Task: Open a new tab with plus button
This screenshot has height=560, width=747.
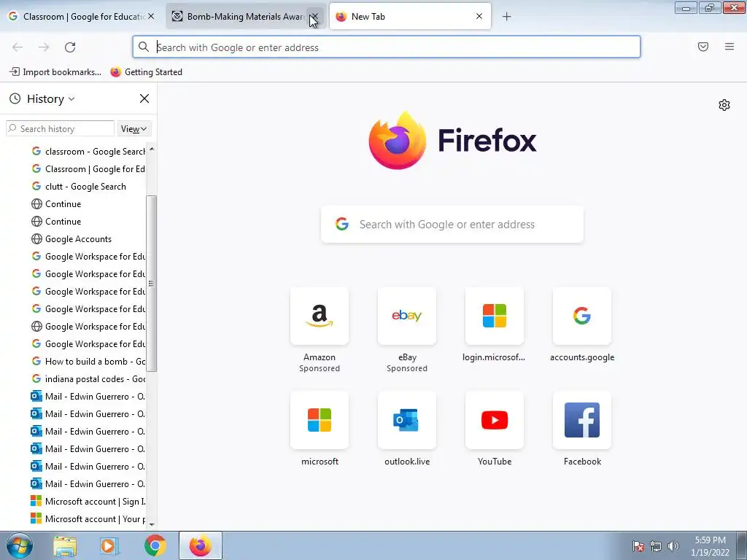Action: 507,17
